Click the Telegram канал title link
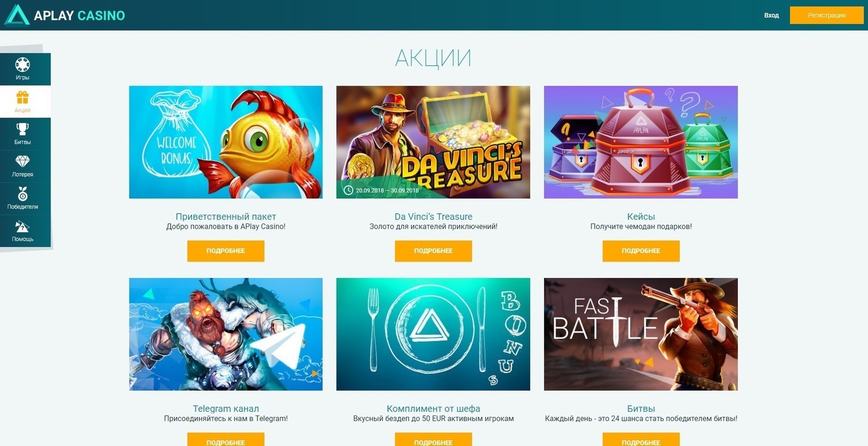The height and width of the screenshot is (446, 868). [226, 408]
